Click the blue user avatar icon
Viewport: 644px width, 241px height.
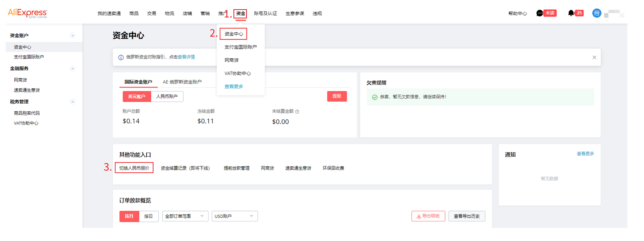tap(596, 13)
